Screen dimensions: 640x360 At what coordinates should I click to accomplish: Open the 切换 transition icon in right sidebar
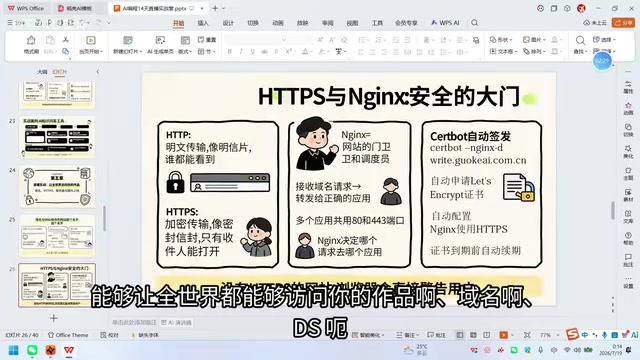pos(628,130)
